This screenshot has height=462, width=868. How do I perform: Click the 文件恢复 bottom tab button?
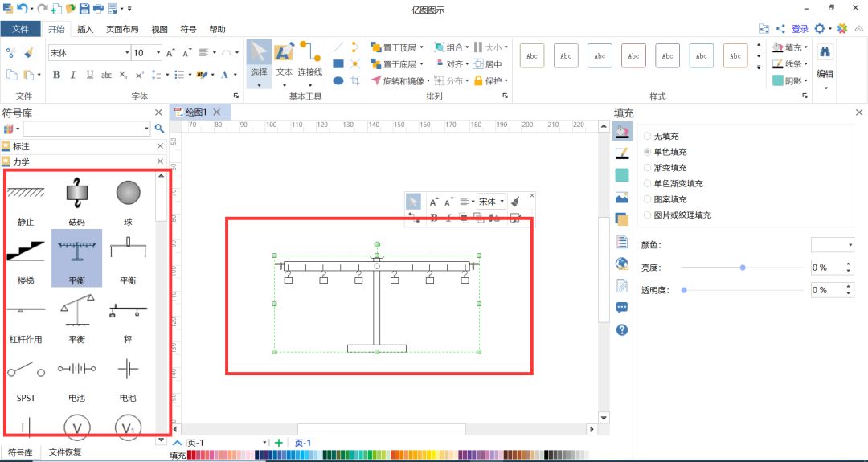pyautogui.click(x=65, y=452)
